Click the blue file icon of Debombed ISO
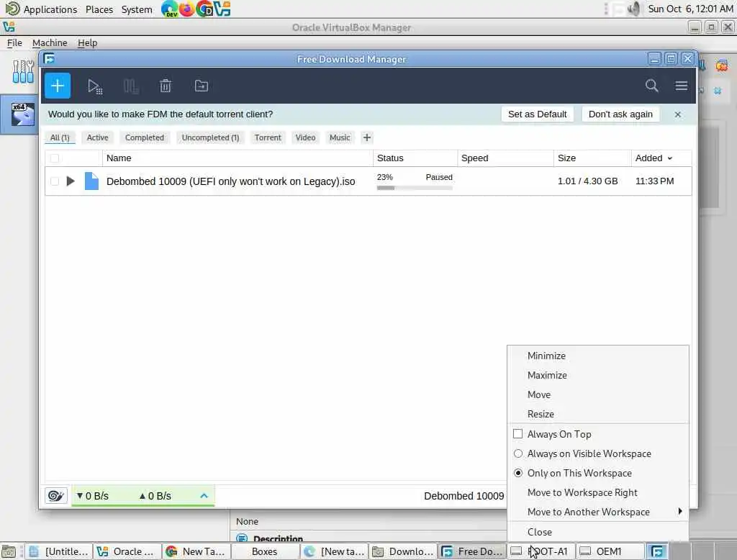The image size is (737, 560). tap(91, 181)
